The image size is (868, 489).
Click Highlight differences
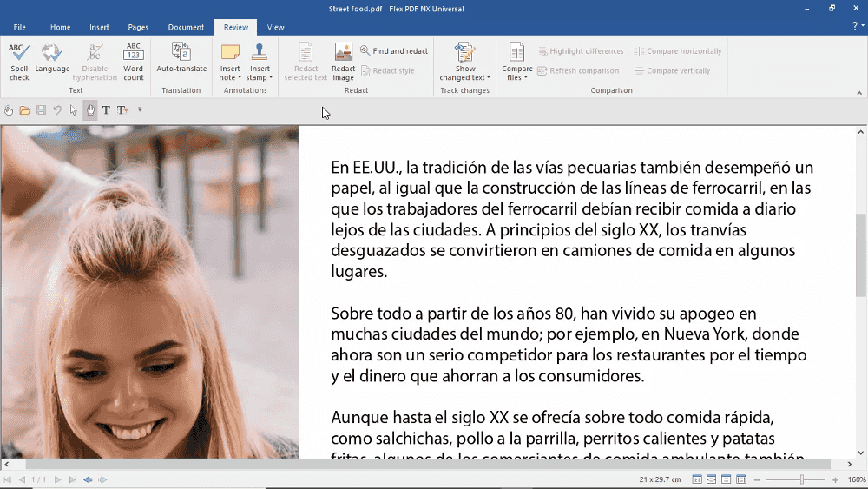tap(581, 51)
